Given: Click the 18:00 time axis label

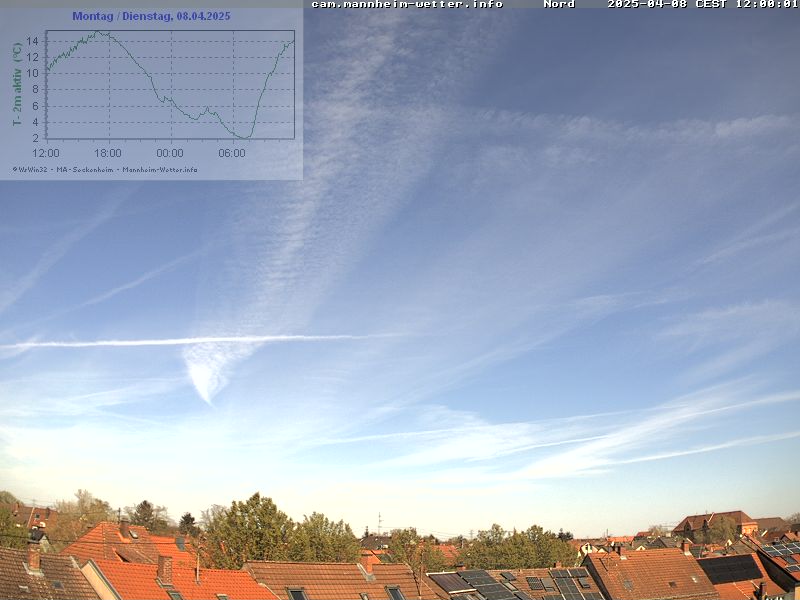Looking at the screenshot, I should pos(108,153).
